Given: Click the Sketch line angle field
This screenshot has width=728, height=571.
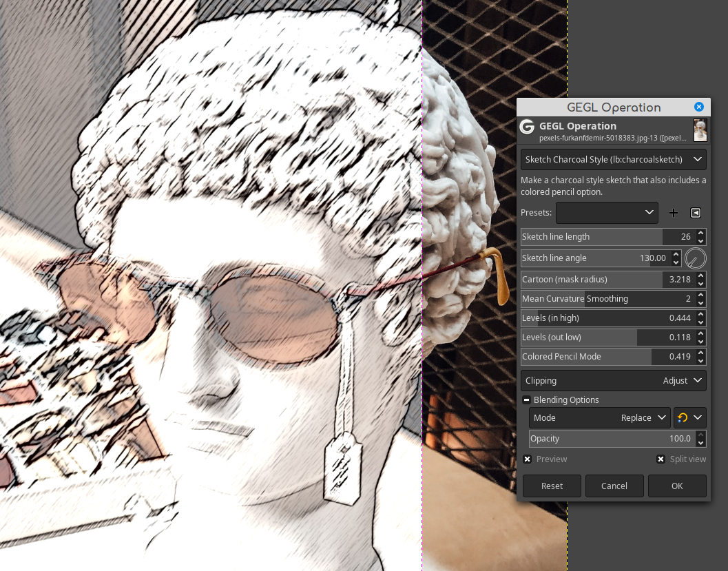Looking at the screenshot, I should point(596,258).
